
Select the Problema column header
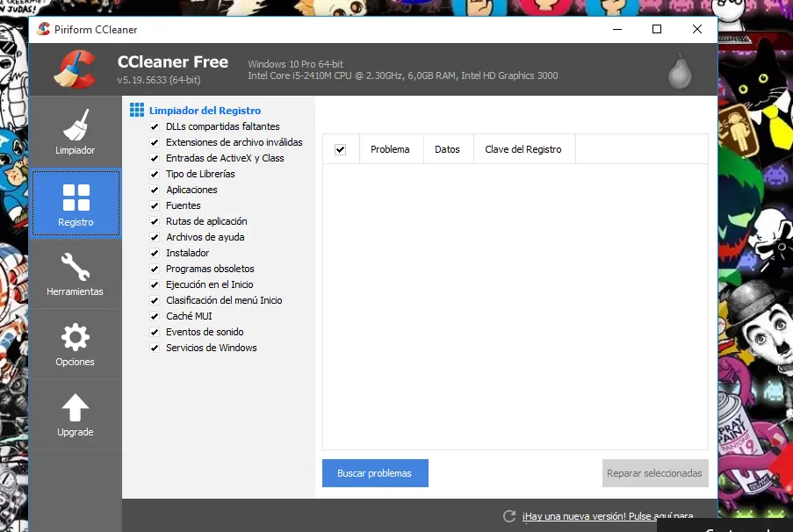click(x=390, y=149)
